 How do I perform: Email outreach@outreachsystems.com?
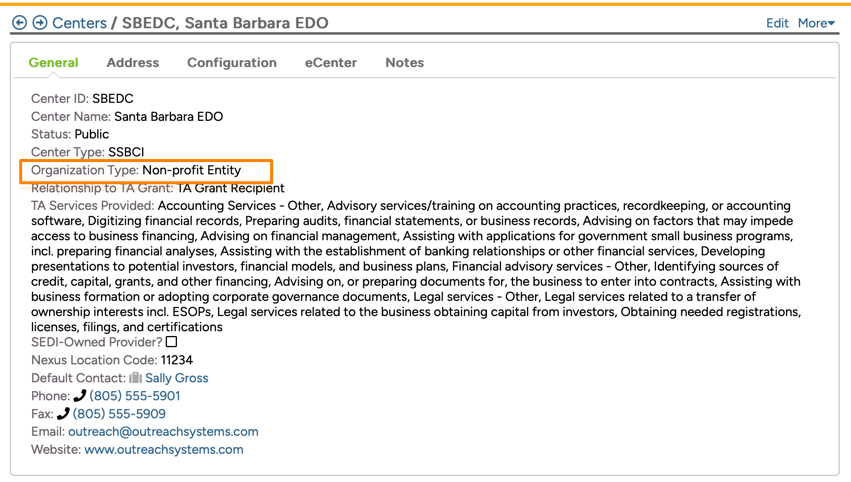(163, 432)
